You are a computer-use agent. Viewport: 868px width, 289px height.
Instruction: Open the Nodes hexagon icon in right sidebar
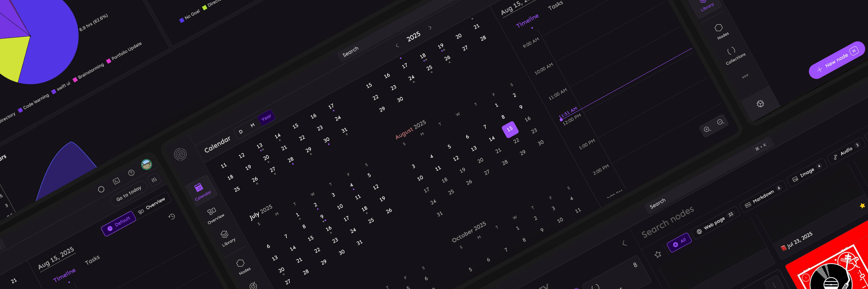[718, 28]
